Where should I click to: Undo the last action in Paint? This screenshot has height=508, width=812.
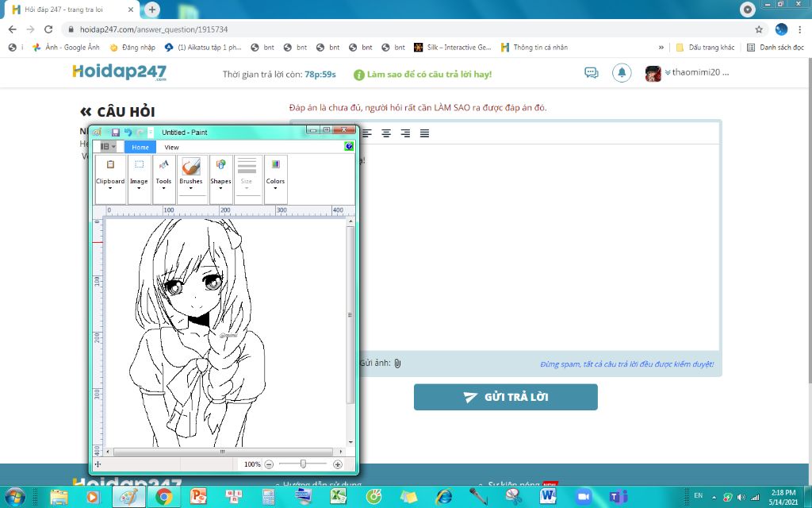[x=128, y=133]
